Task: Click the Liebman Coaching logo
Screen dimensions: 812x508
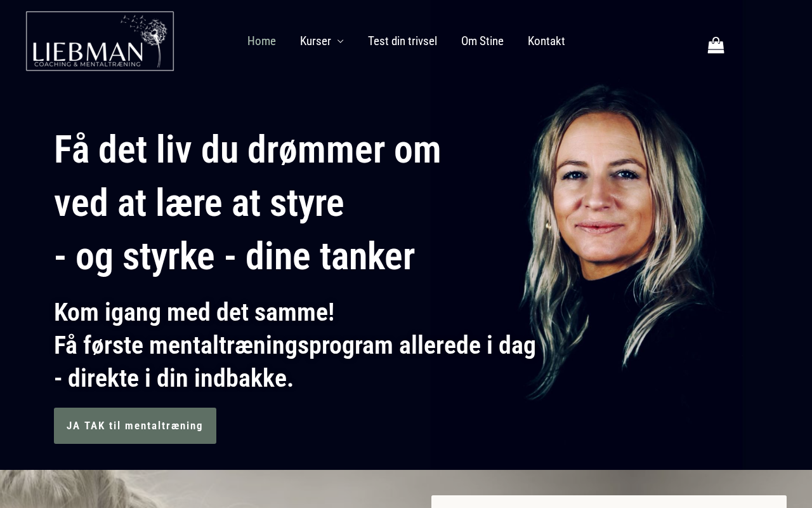Action: click(x=100, y=41)
